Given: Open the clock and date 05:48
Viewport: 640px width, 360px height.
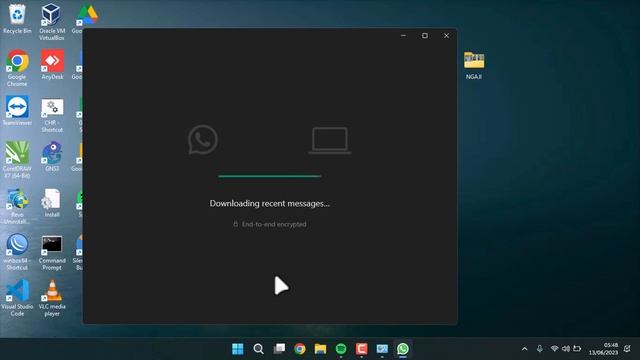Looking at the screenshot, I should (603, 349).
